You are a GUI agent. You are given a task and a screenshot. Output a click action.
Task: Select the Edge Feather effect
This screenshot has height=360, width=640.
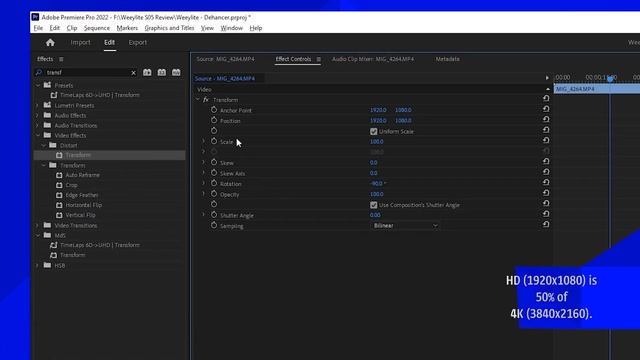(82, 195)
